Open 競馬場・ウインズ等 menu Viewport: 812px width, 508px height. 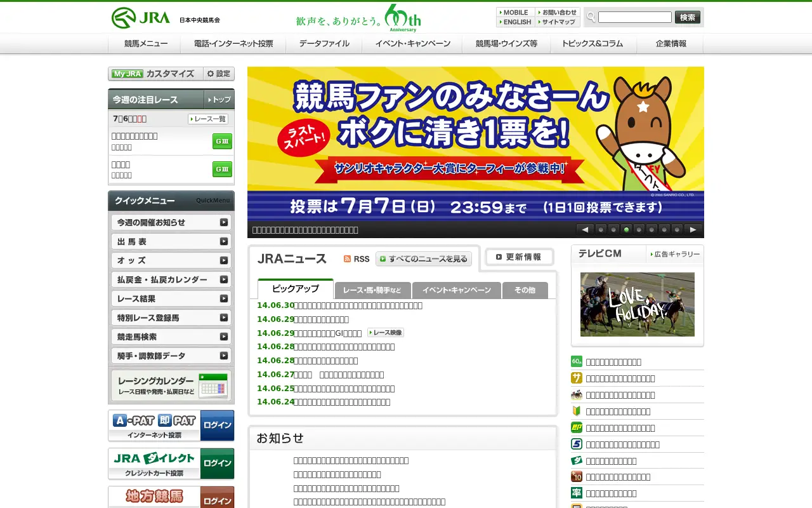(506, 44)
